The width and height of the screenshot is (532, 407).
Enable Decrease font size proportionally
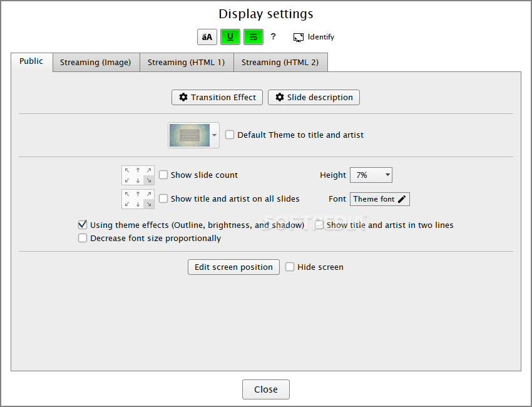[83, 238]
